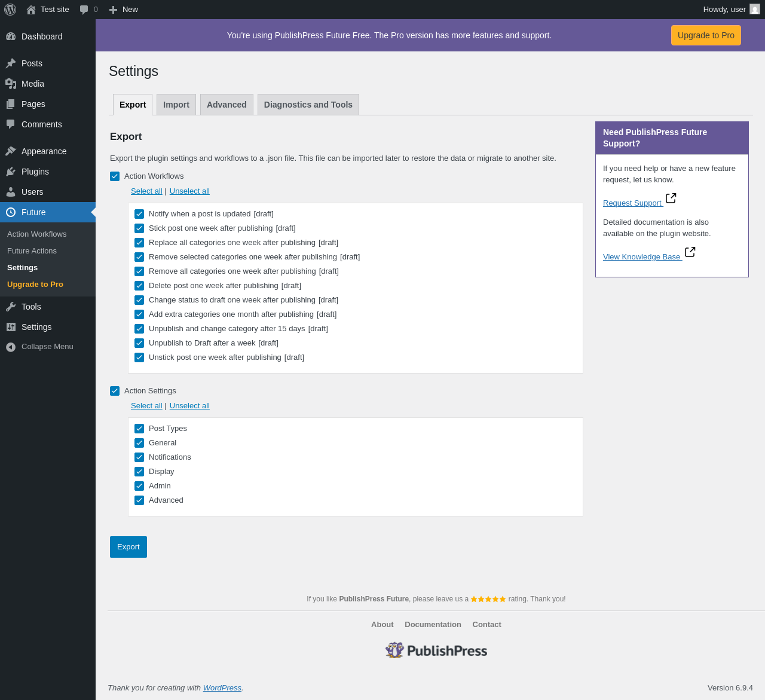The height and width of the screenshot is (700, 765).
Task: Uncheck 'Stick post one week after publishing'
Action: 139,228
